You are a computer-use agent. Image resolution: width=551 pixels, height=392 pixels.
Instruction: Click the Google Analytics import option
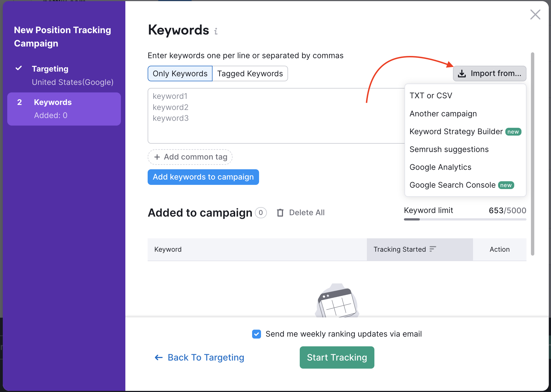pyautogui.click(x=440, y=167)
